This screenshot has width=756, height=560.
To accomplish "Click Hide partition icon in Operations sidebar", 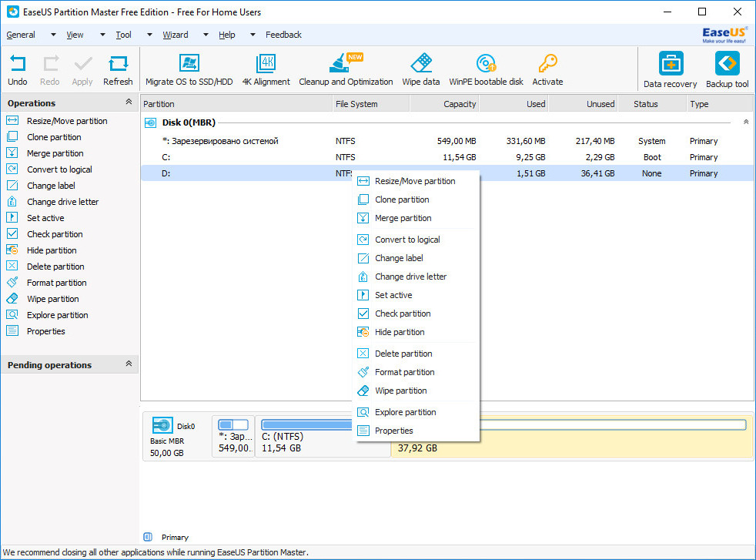I will click(x=12, y=250).
